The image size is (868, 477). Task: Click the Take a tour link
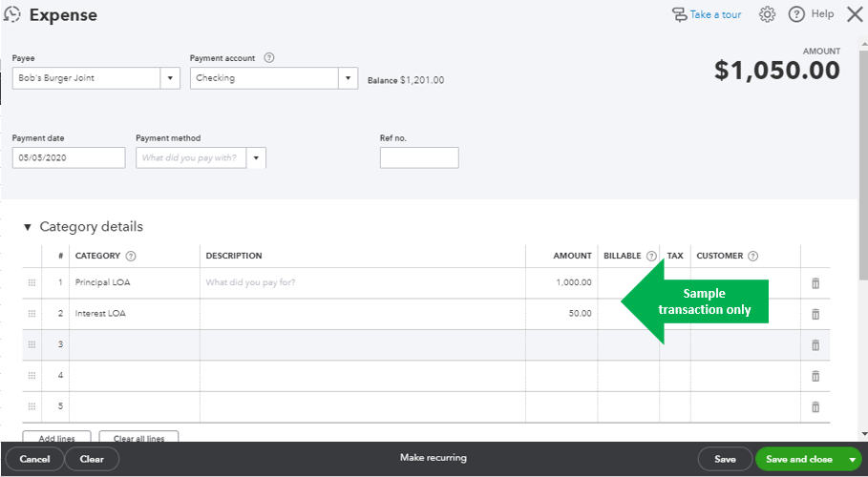(706, 14)
